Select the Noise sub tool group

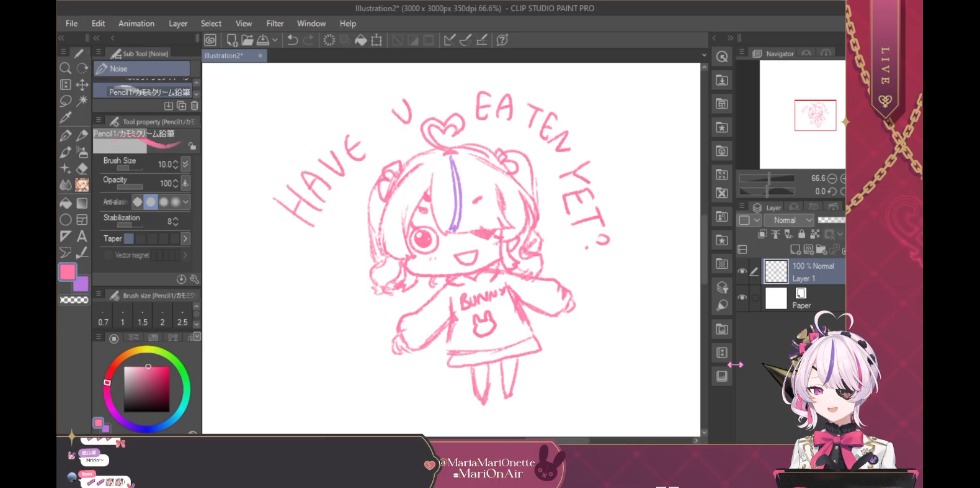[142, 69]
